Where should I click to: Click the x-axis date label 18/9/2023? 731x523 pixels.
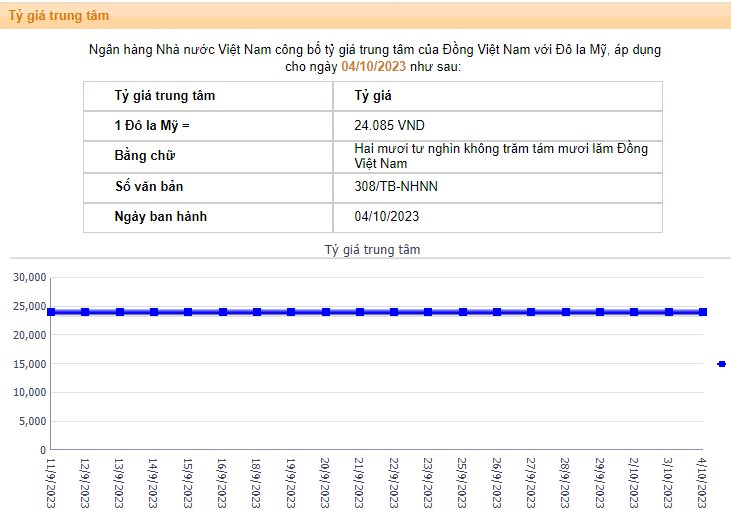[x=256, y=483]
